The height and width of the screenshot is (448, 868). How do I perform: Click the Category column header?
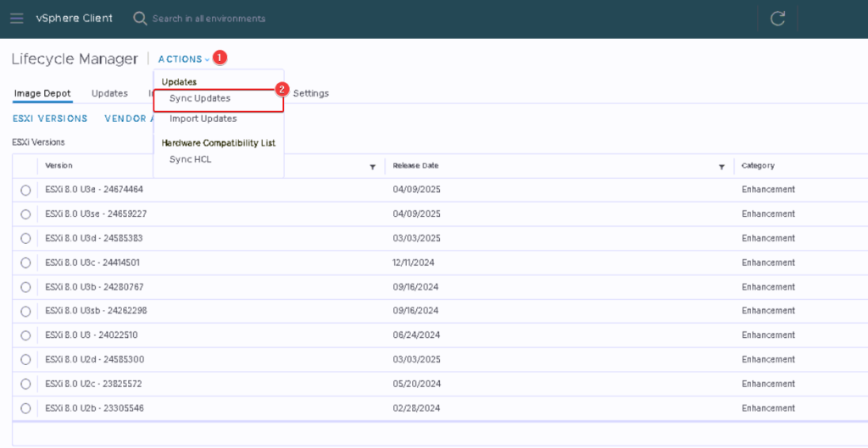(758, 166)
